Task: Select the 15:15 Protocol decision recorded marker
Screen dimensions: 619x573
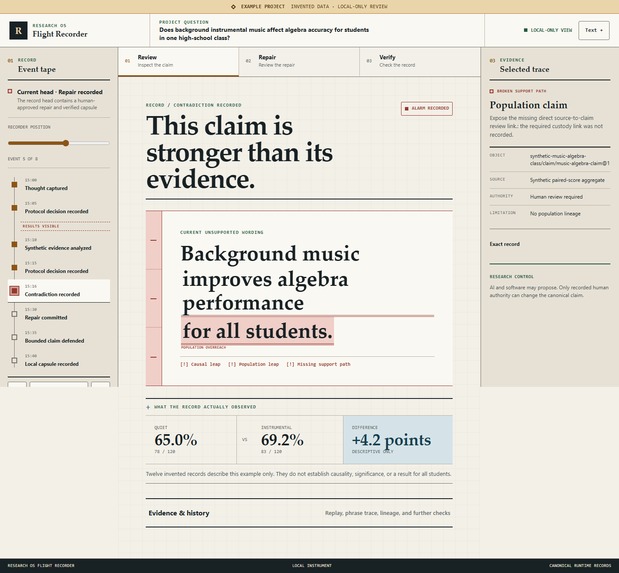Action: tap(15, 268)
